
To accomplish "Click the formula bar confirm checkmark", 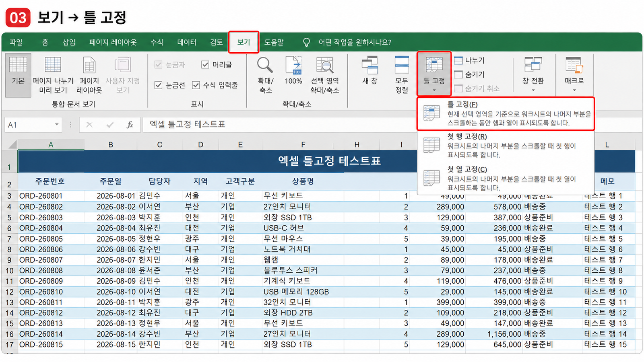I will point(110,125).
